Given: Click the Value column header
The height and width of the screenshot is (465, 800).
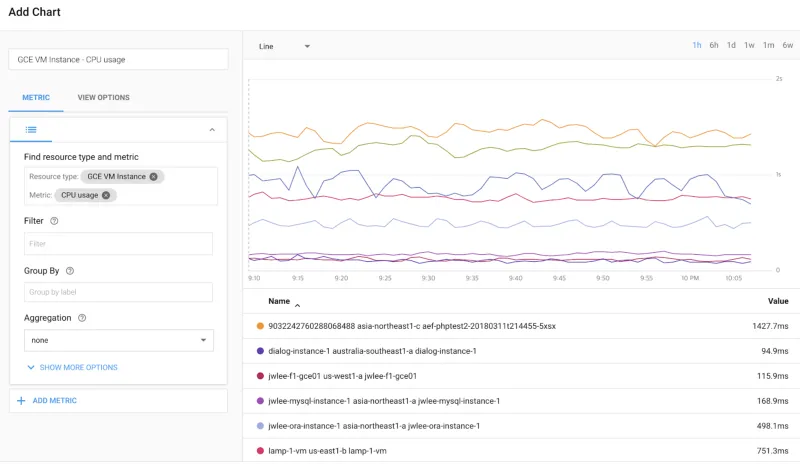Looking at the screenshot, I should coord(778,301).
